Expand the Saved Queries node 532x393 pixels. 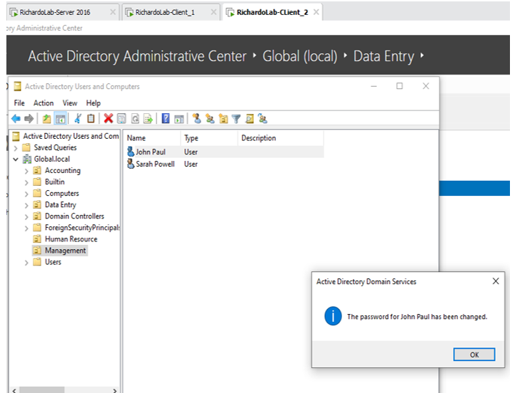click(x=16, y=148)
